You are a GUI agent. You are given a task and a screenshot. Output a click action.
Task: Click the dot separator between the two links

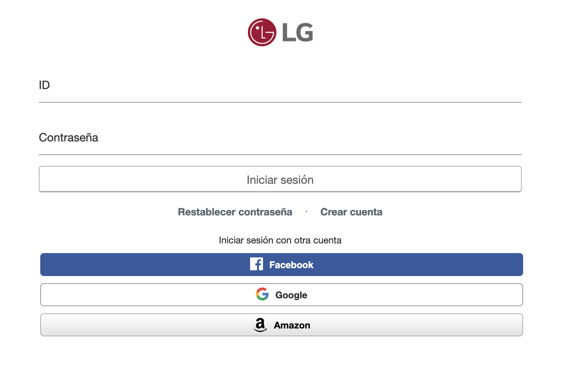tap(306, 212)
